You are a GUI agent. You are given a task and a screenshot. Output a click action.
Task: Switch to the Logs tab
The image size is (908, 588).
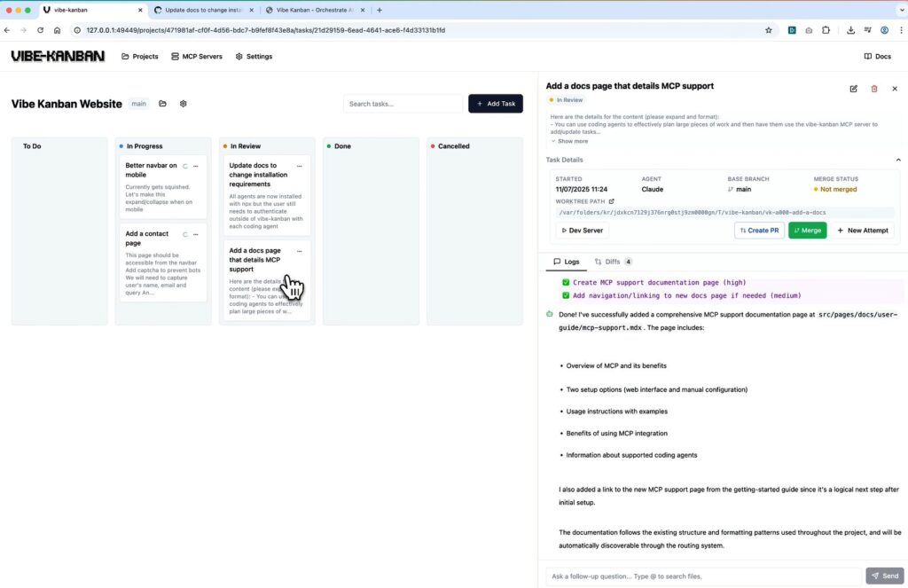[567, 262]
